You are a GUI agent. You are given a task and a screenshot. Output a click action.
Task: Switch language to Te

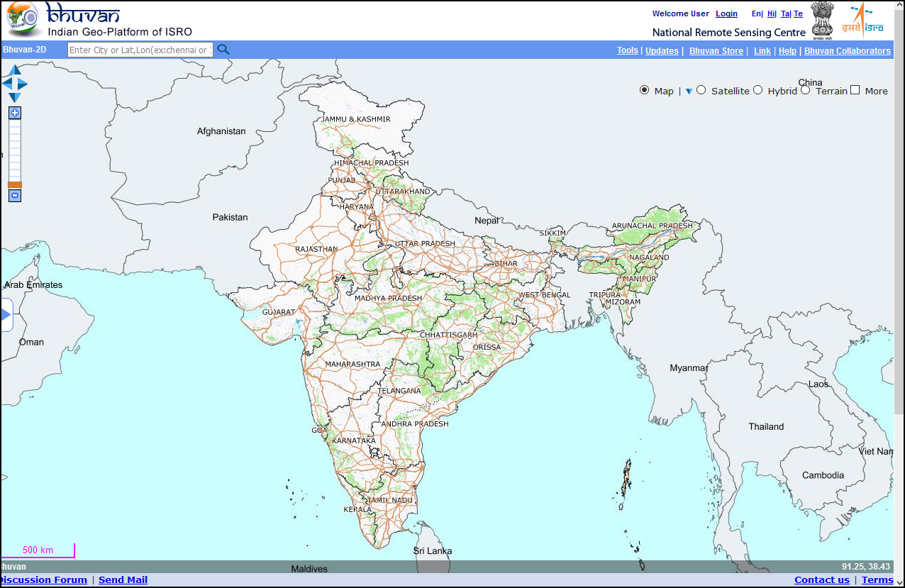799,13
